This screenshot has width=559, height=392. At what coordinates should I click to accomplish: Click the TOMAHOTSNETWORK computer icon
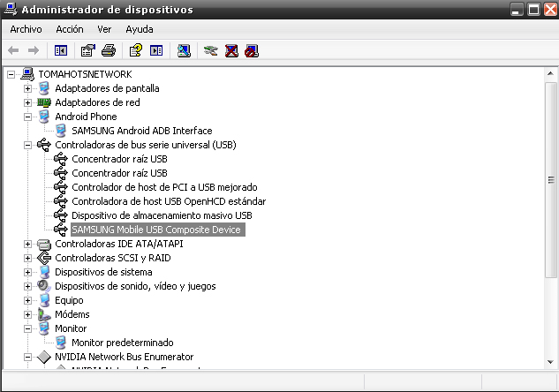tap(27, 74)
